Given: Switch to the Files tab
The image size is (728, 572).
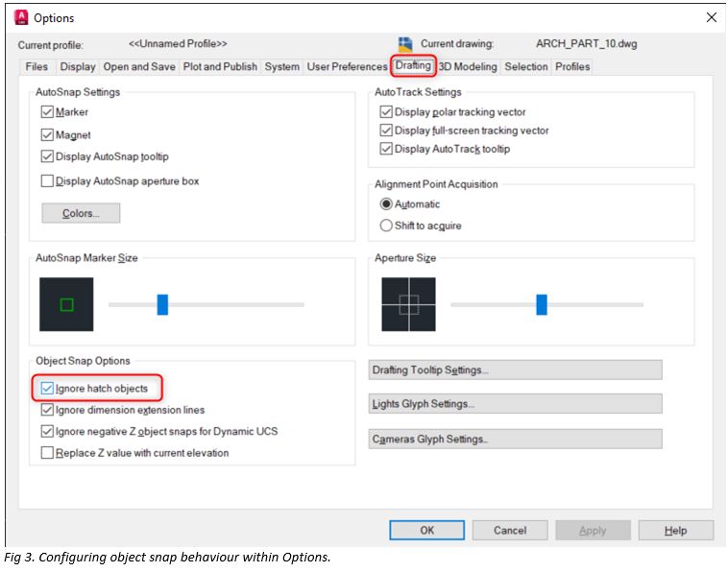Looking at the screenshot, I should click(x=36, y=67).
